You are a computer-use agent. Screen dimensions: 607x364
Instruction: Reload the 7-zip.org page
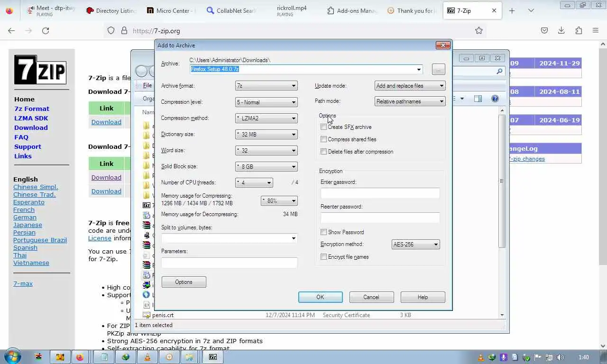point(46,30)
